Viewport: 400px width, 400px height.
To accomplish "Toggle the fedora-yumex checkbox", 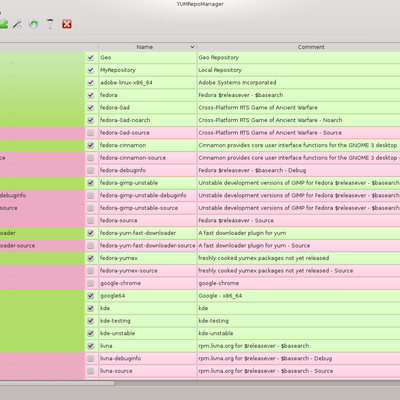I will [90, 258].
